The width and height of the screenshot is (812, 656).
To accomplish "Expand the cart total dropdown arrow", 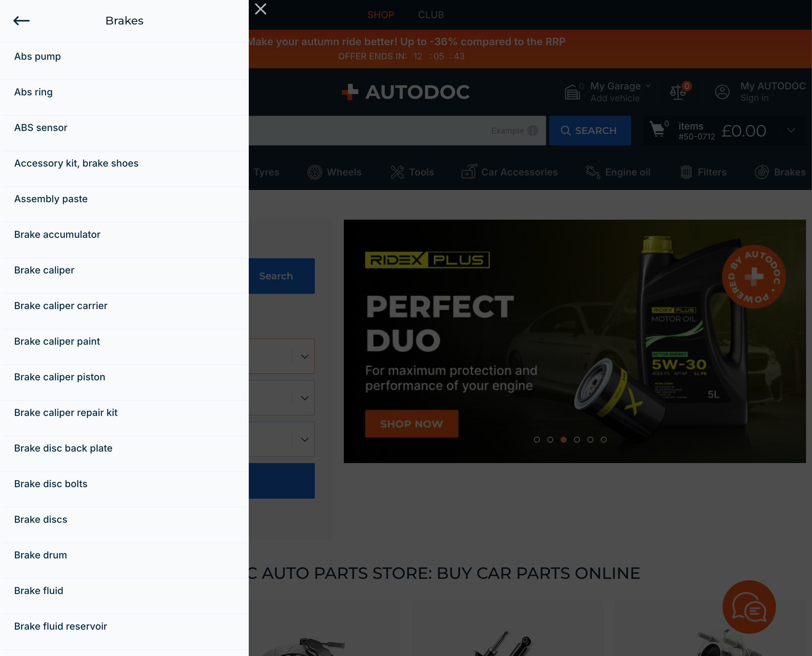I will click(791, 131).
